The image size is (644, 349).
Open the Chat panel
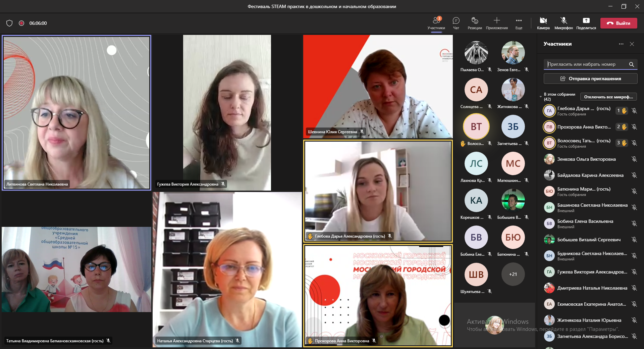pos(456,23)
